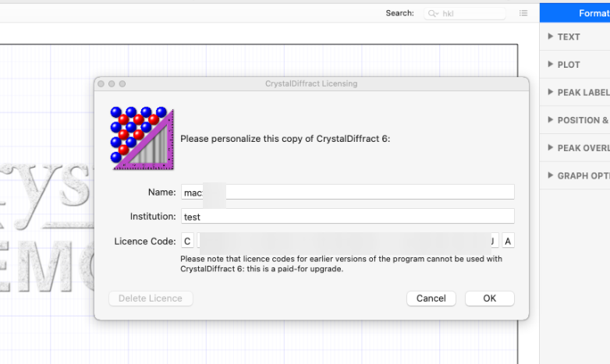Expand the PEAK LABELS section
610x364 pixels.
click(550, 92)
